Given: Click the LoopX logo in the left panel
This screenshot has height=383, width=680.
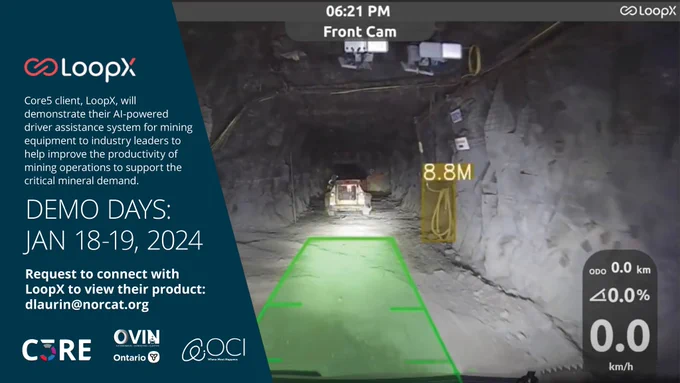Looking at the screenshot, I should (80, 69).
